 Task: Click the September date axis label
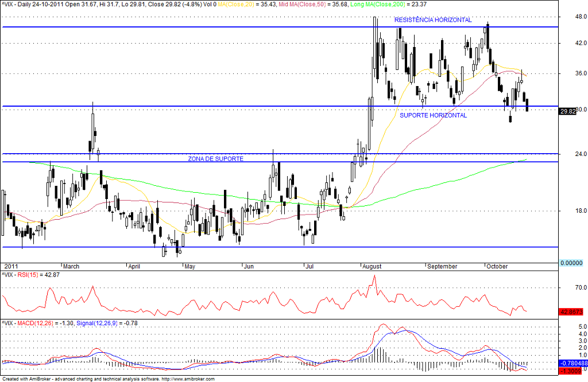coord(442,266)
